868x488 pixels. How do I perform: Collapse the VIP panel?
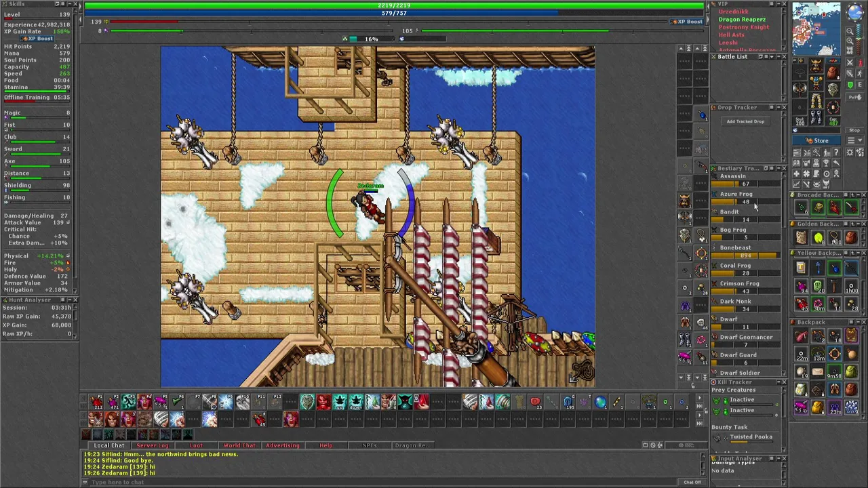pos(778,4)
